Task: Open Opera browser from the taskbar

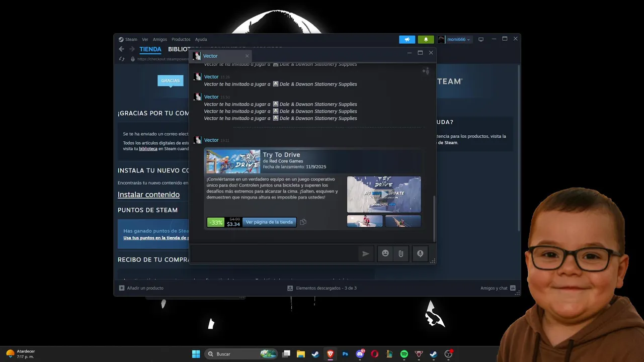Action: 374,354
